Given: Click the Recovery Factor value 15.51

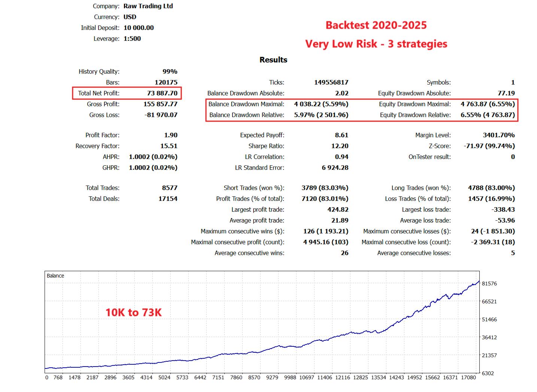Looking at the screenshot, I should pos(169,146).
